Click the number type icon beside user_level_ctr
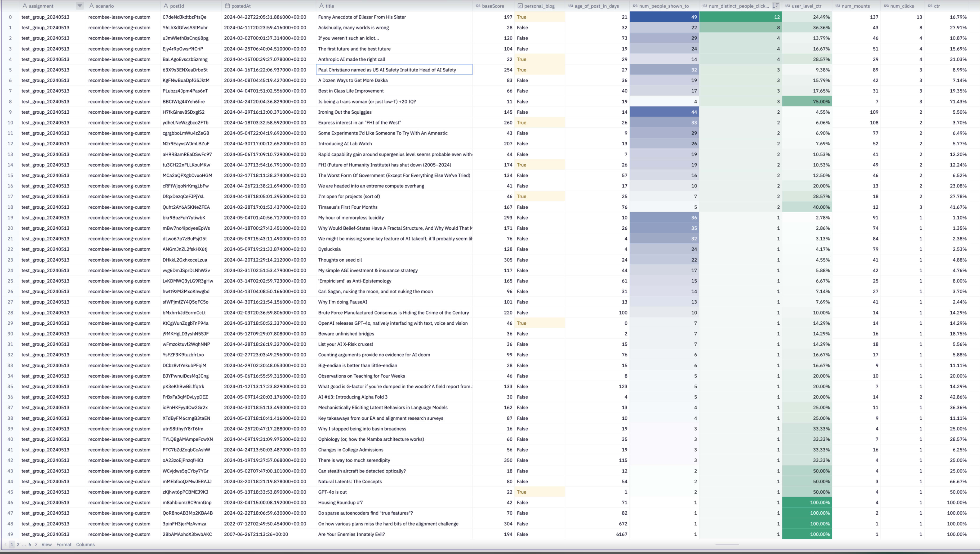The height and width of the screenshot is (554, 980). 787,6
